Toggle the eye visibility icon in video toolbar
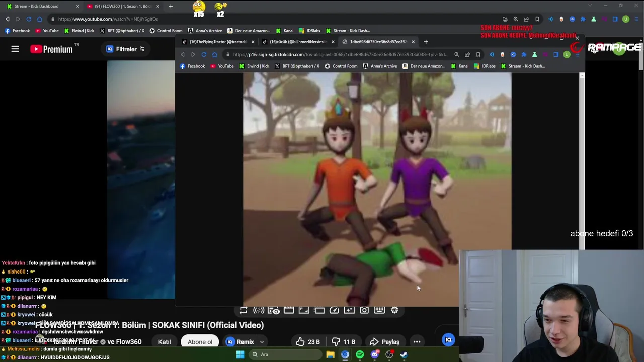 [x=274, y=310]
